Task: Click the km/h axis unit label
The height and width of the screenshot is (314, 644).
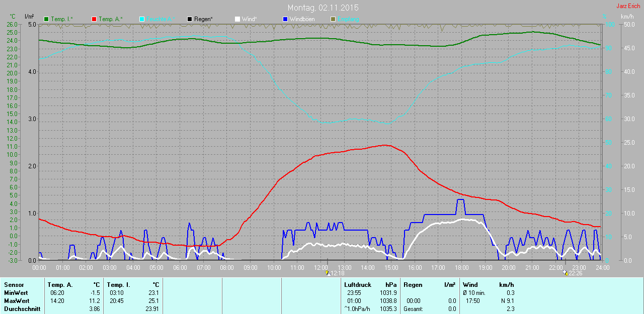Action: [x=627, y=17]
